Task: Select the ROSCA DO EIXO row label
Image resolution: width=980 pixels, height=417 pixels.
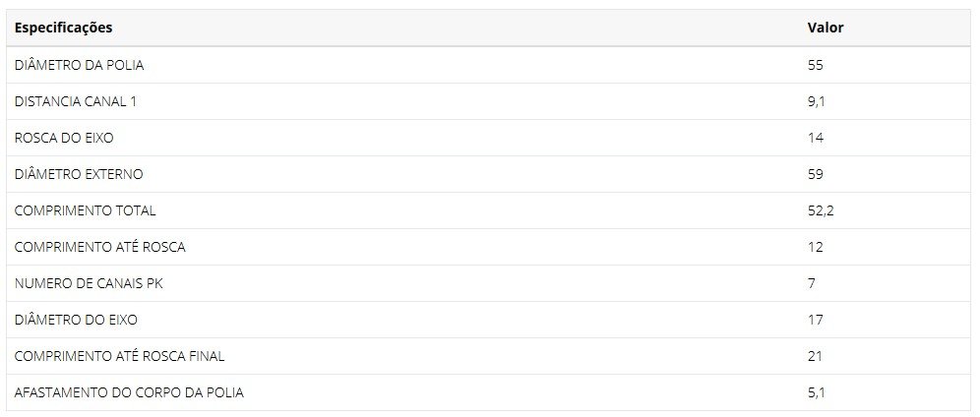Action: coord(64,138)
